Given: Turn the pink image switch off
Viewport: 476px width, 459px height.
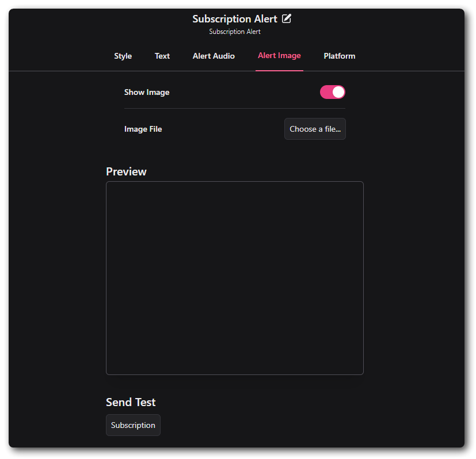Looking at the screenshot, I should (x=332, y=92).
